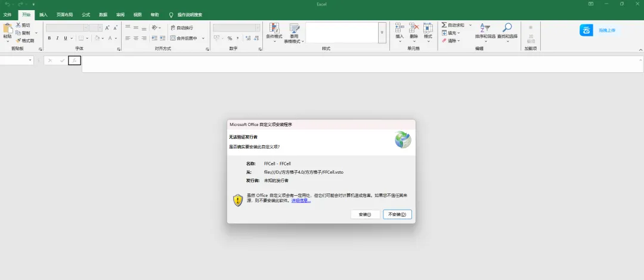
Task: Switch to the View (视图) tab
Action: 138,15
